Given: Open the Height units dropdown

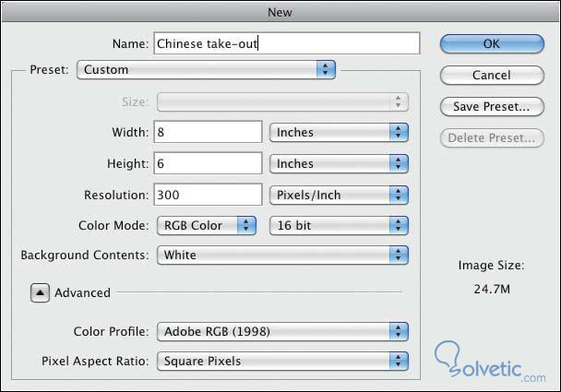Looking at the screenshot, I should 338,163.
